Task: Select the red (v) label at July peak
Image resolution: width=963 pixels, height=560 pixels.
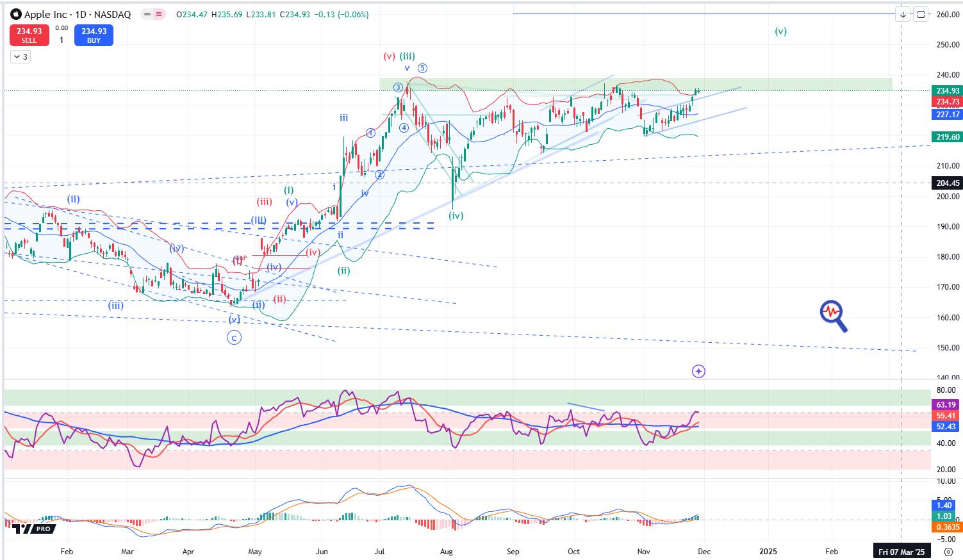Action: coord(390,56)
